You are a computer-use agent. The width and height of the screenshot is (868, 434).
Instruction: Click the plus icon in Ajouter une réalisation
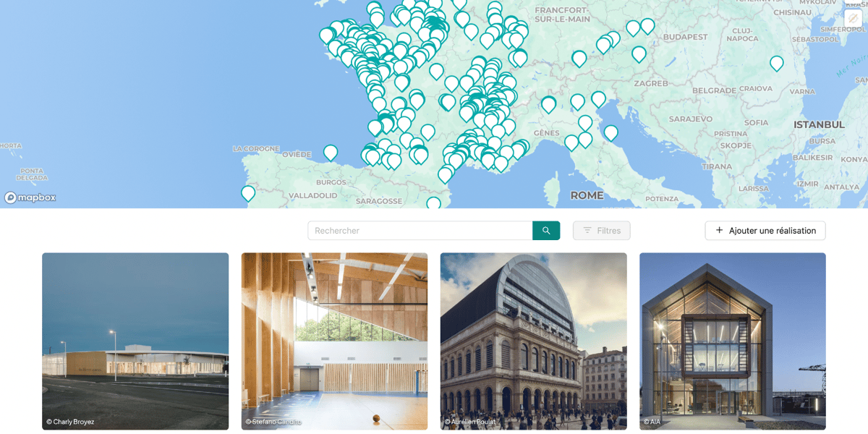(x=719, y=231)
